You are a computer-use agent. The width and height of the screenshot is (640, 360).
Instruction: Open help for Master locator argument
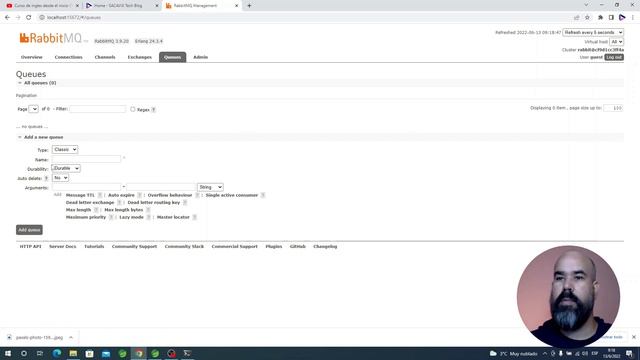[195, 217]
